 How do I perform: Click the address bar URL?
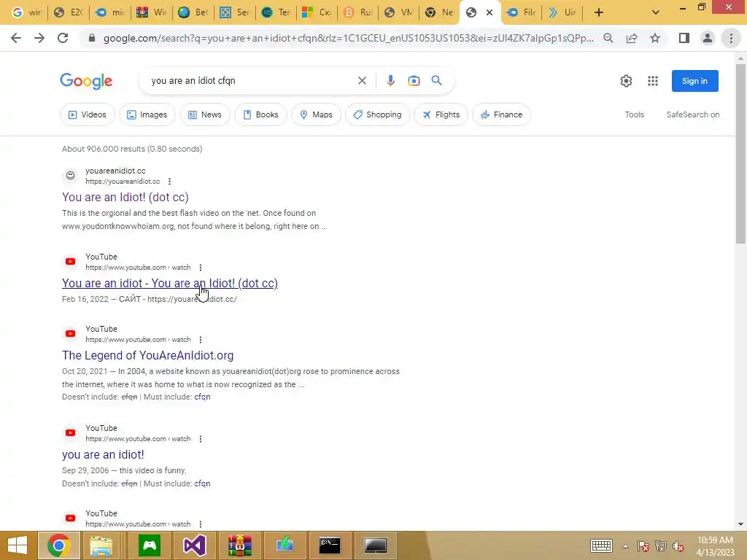click(x=348, y=38)
